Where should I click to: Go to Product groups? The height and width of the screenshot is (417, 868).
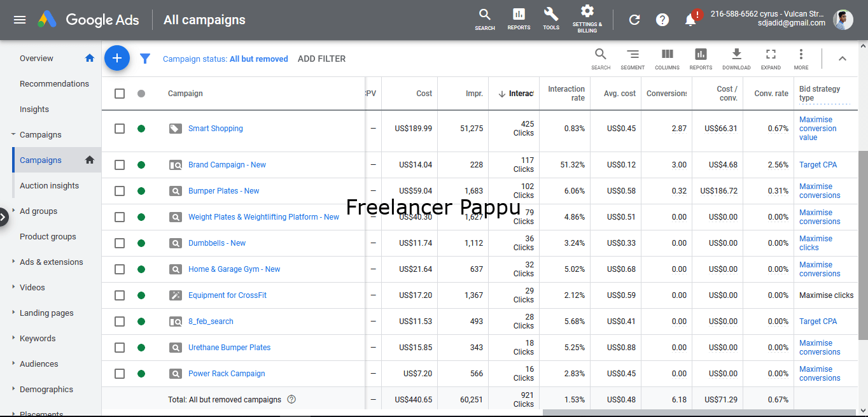48,236
